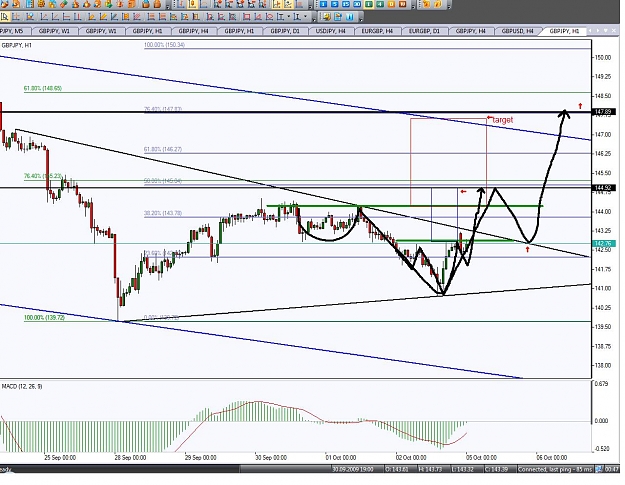Click the 61.80% (146.27) Fibonacci label
Image resolution: width=625 pixels, height=485 pixels.
[x=163, y=149]
